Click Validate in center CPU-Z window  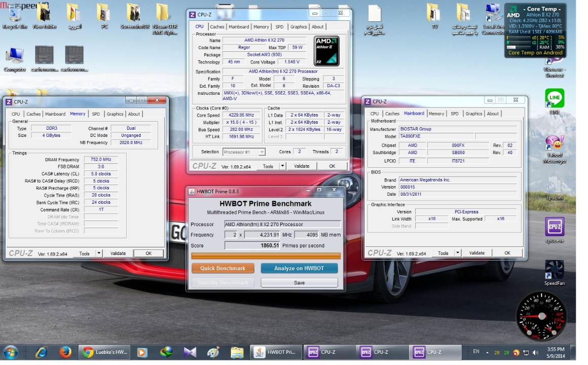click(302, 166)
